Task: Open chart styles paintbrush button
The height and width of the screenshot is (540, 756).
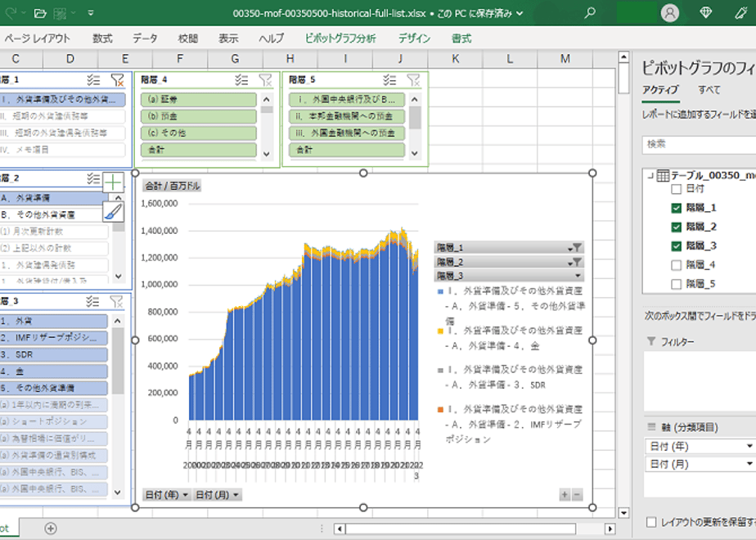Action: 113,212
